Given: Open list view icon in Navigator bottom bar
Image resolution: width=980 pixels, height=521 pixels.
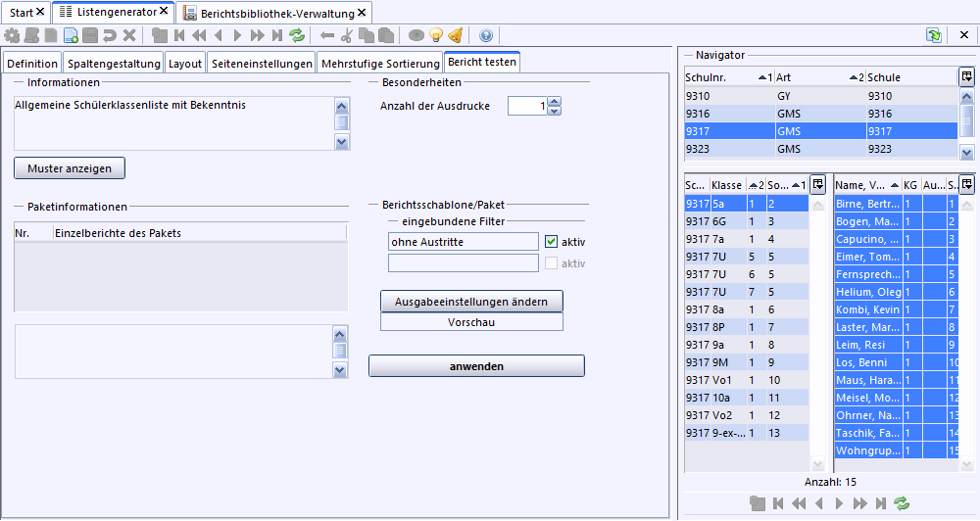Looking at the screenshot, I should pyautogui.click(x=758, y=503).
